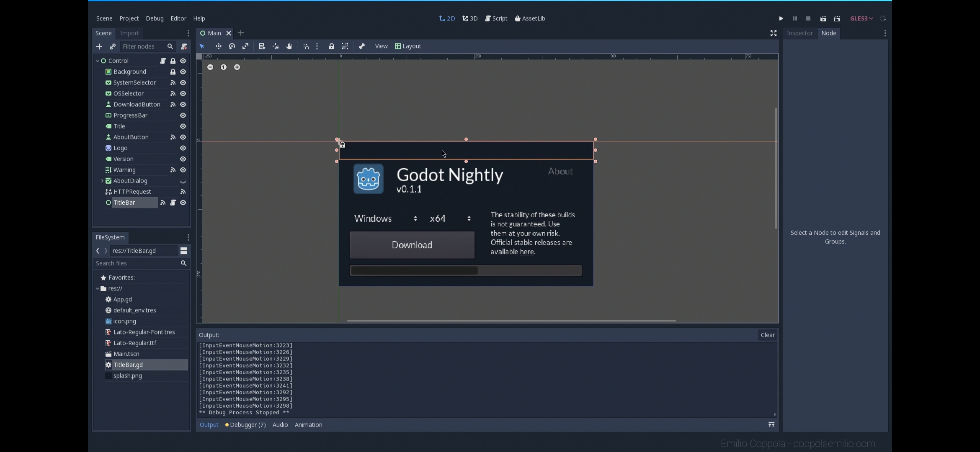The height and width of the screenshot is (452, 980).
Task: Select the scale tool icon
Action: [x=245, y=46]
